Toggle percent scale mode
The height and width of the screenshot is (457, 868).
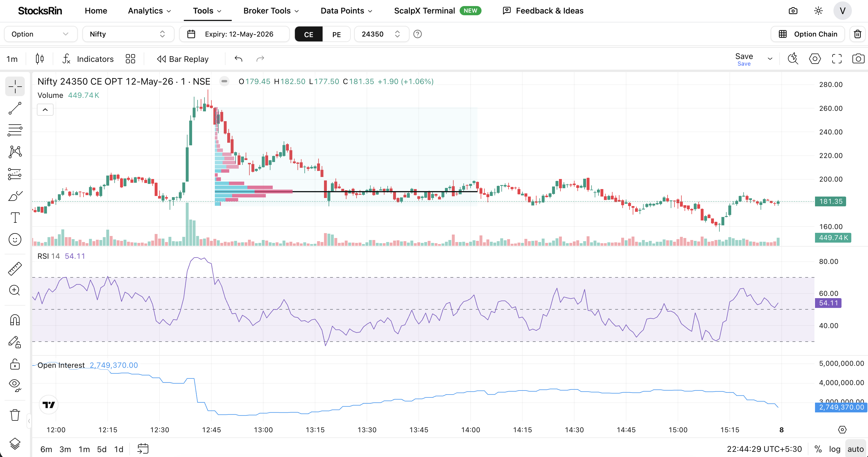click(x=818, y=449)
